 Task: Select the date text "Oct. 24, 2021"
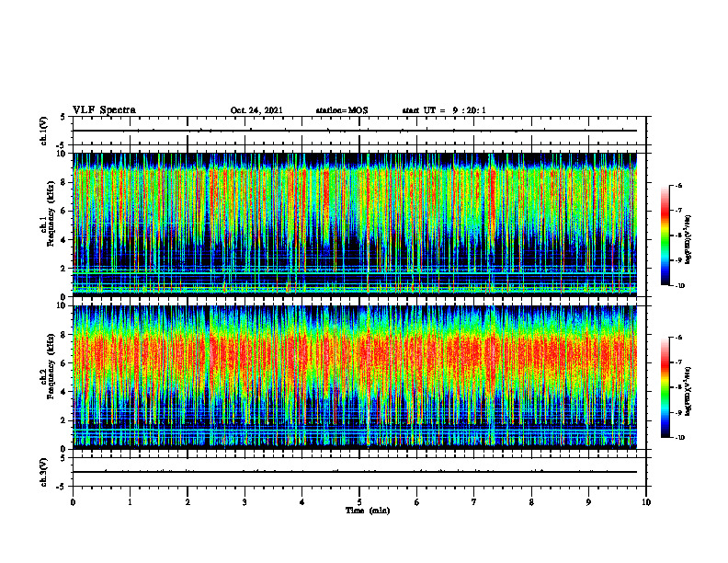(256, 110)
